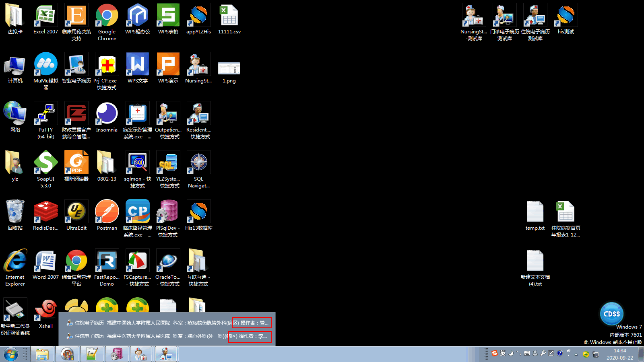
Task: Select the WPS演示 presentation icon
Action: pos(168,68)
